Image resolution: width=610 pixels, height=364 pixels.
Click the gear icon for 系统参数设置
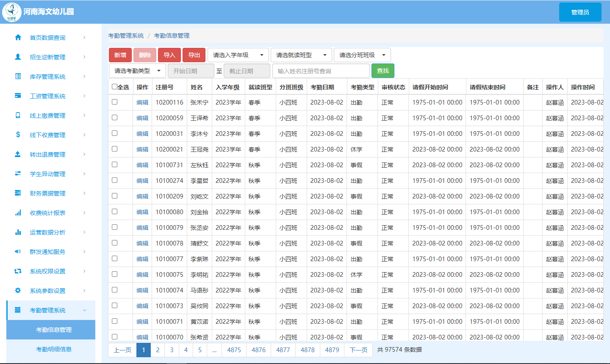(x=18, y=290)
